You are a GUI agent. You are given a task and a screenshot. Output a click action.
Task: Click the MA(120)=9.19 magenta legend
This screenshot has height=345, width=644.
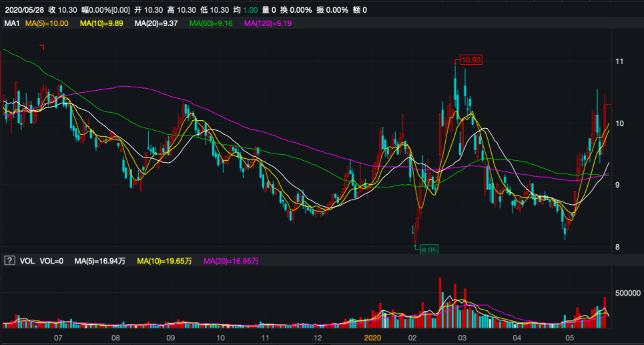(268, 24)
